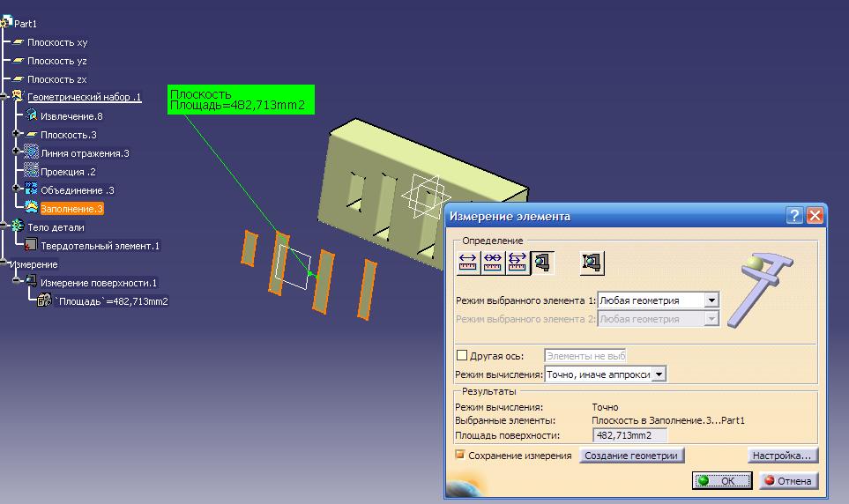849x504 pixels.
Task: Open help via the question mark button
Action: (x=793, y=216)
